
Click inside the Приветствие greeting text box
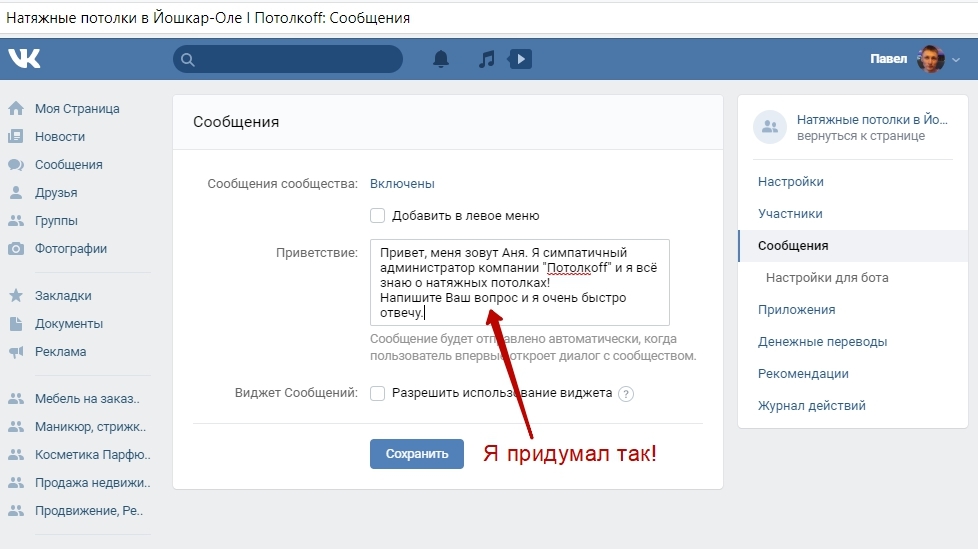pyautogui.click(x=519, y=281)
